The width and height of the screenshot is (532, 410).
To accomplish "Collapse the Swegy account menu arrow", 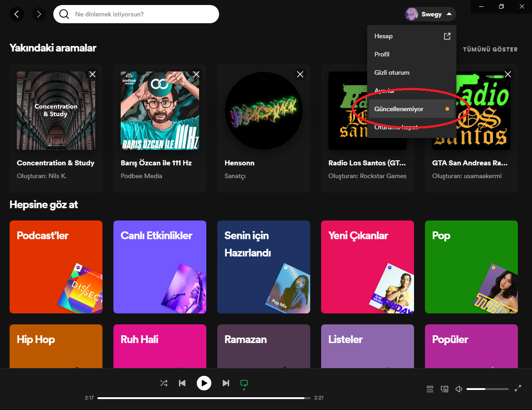I will click(x=449, y=14).
